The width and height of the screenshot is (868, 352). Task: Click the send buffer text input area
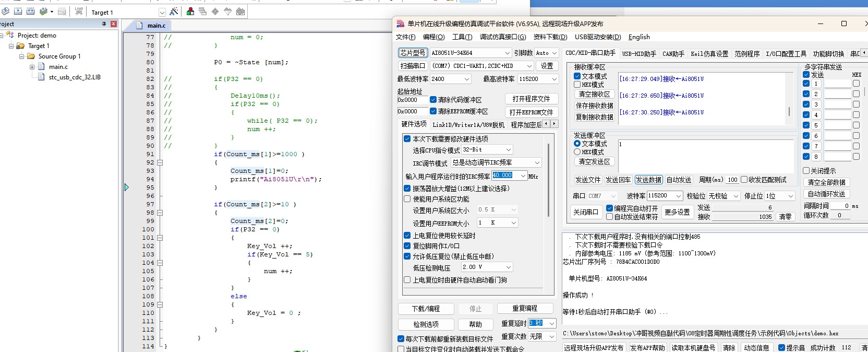705,155
